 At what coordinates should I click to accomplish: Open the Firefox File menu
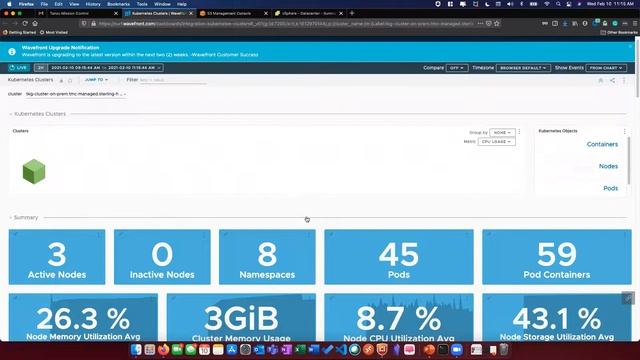point(44,4)
